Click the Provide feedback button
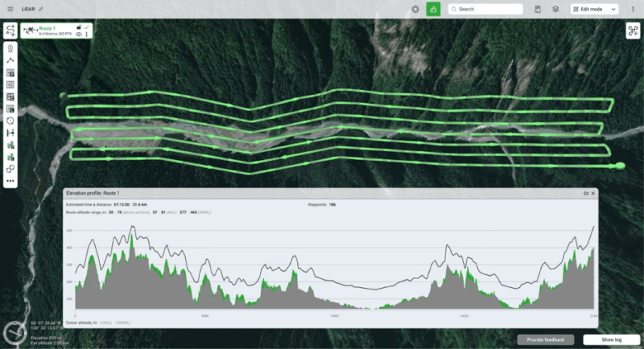Image resolution: width=644 pixels, height=349 pixels. pyautogui.click(x=546, y=340)
